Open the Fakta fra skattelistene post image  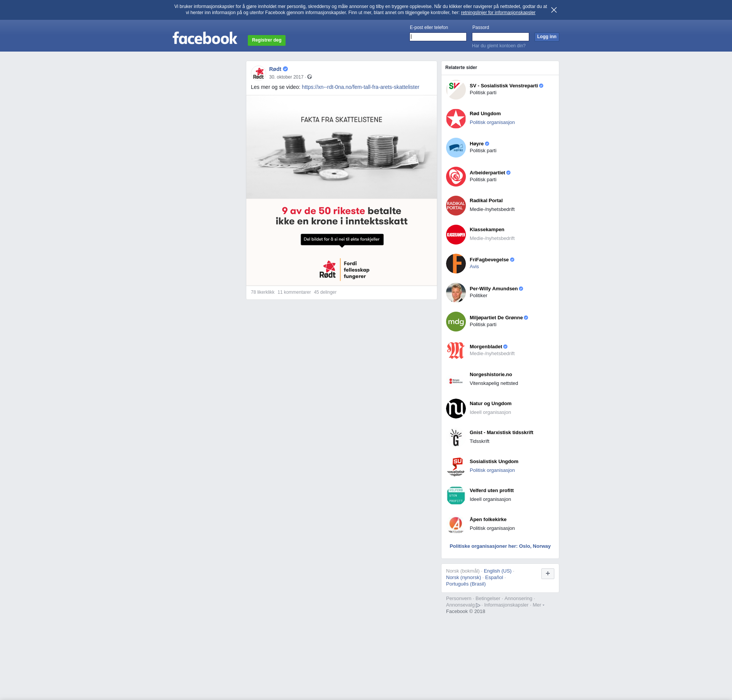(342, 190)
